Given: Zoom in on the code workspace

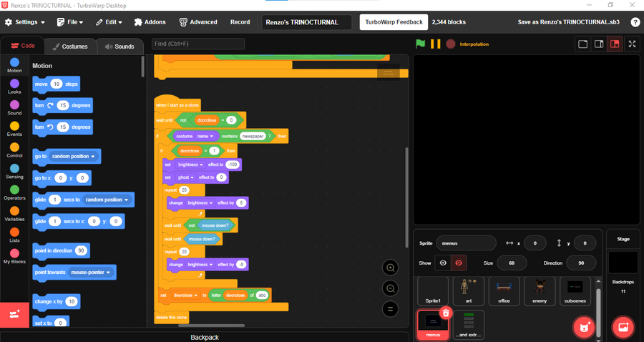Looking at the screenshot, I should pos(390,268).
